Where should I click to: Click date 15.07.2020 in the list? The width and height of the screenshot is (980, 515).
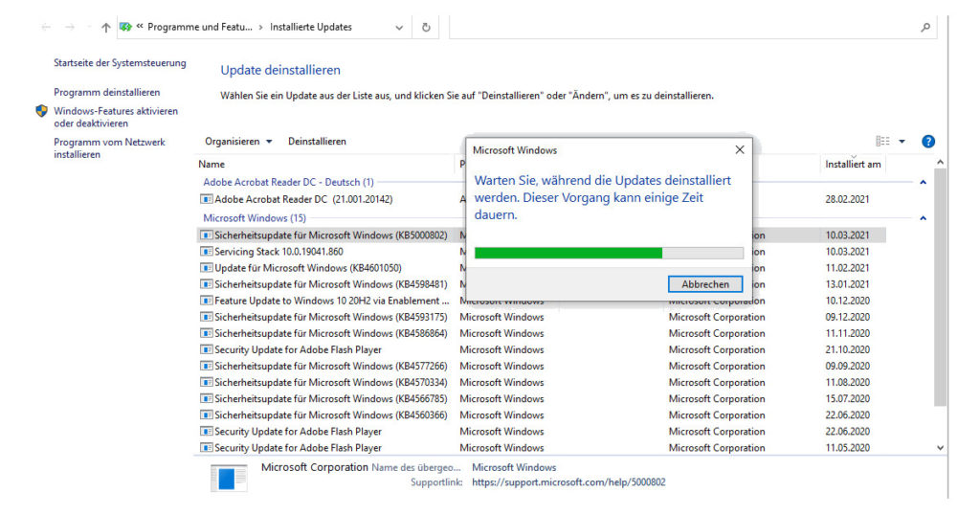click(x=847, y=399)
